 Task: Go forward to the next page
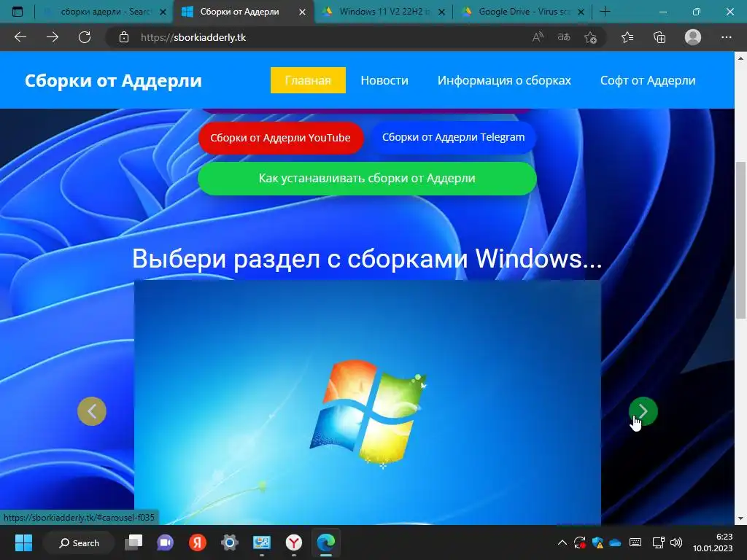click(x=53, y=37)
